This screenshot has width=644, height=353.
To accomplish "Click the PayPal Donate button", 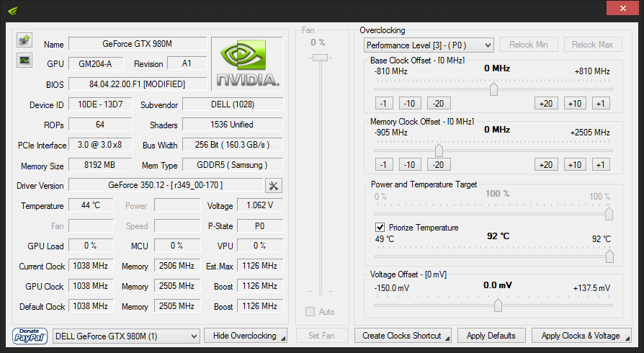I will (x=30, y=336).
